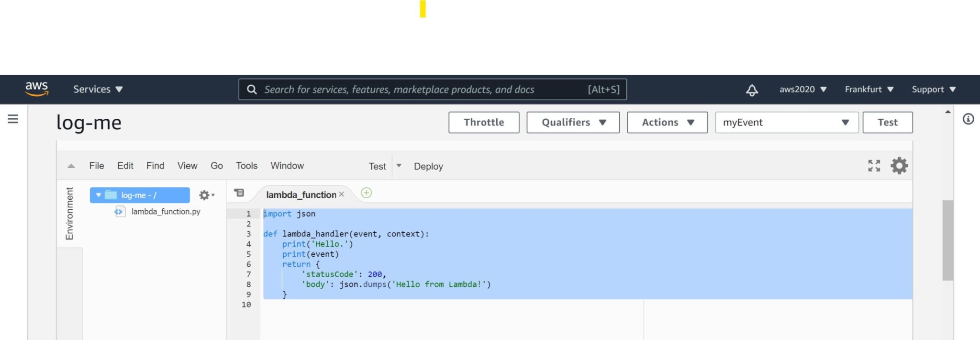Collapse the editor menu bar arrow
The height and width of the screenshot is (340, 980).
(x=71, y=166)
